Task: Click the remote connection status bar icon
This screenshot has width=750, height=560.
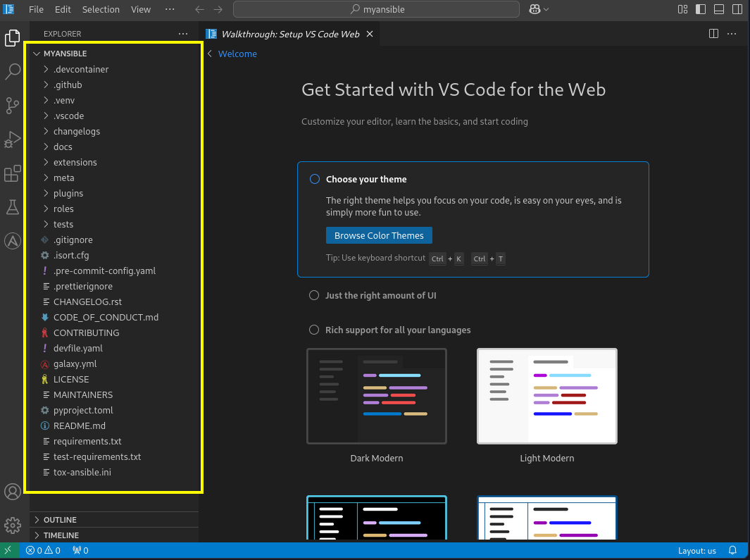Action: 8,550
